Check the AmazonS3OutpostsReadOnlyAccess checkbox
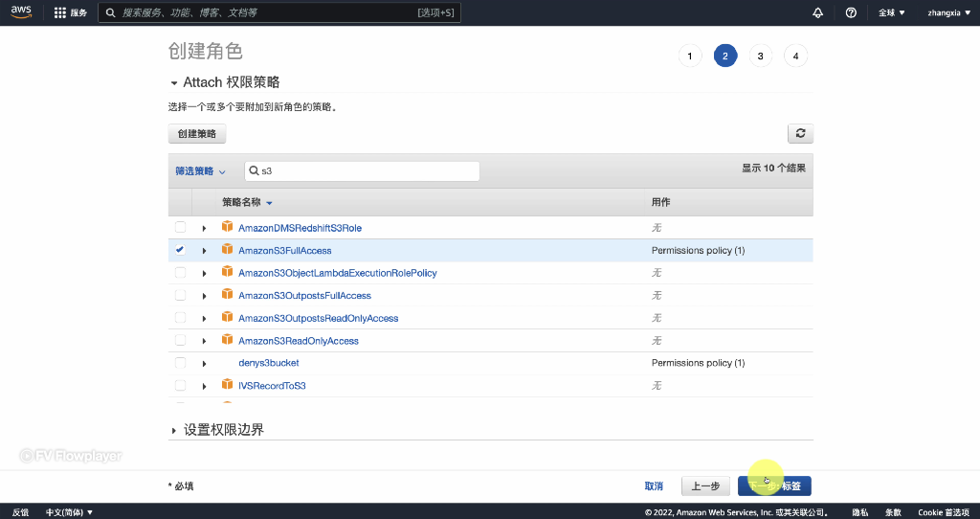This screenshot has width=980, height=519. [x=180, y=317]
